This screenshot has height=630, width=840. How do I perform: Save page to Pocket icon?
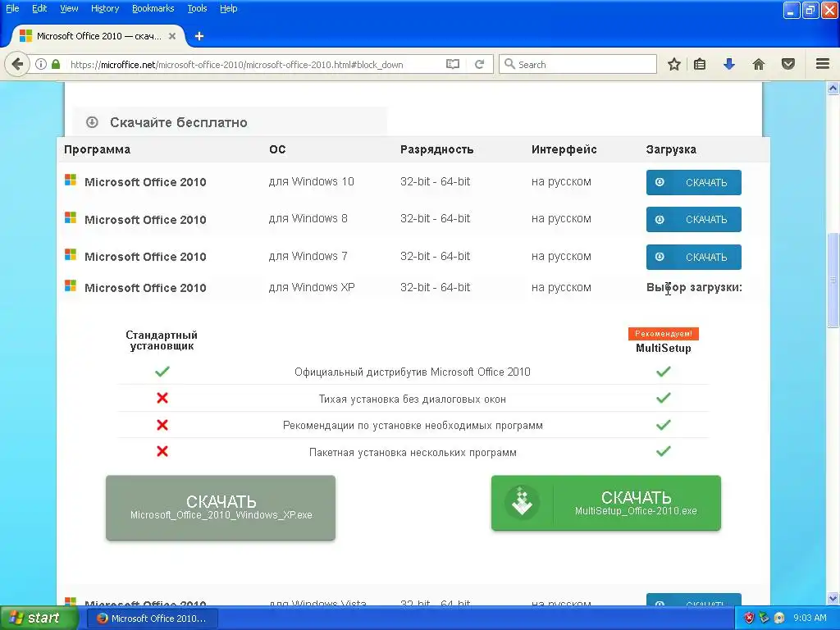[x=788, y=64]
